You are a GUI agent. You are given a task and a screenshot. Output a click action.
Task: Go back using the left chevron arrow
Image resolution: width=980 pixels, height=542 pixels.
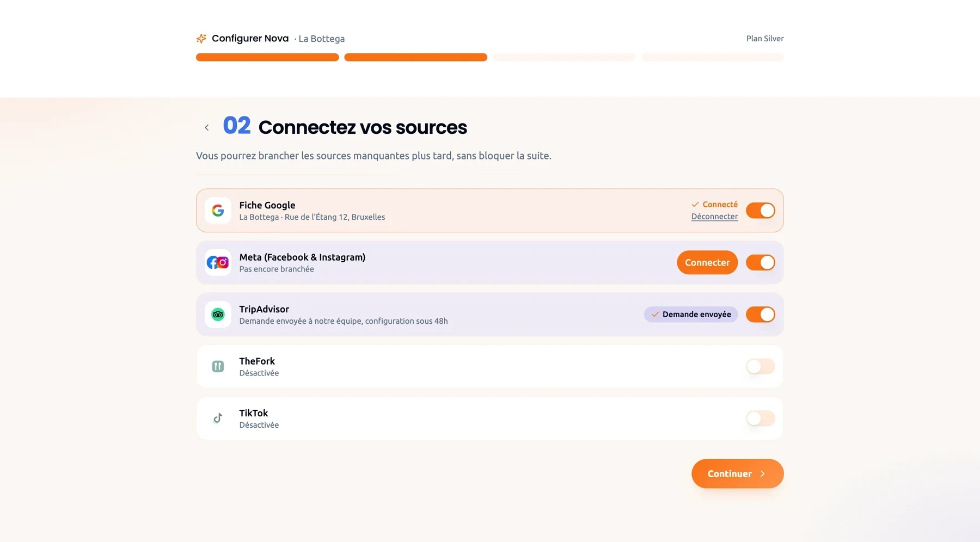click(x=206, y=127)
